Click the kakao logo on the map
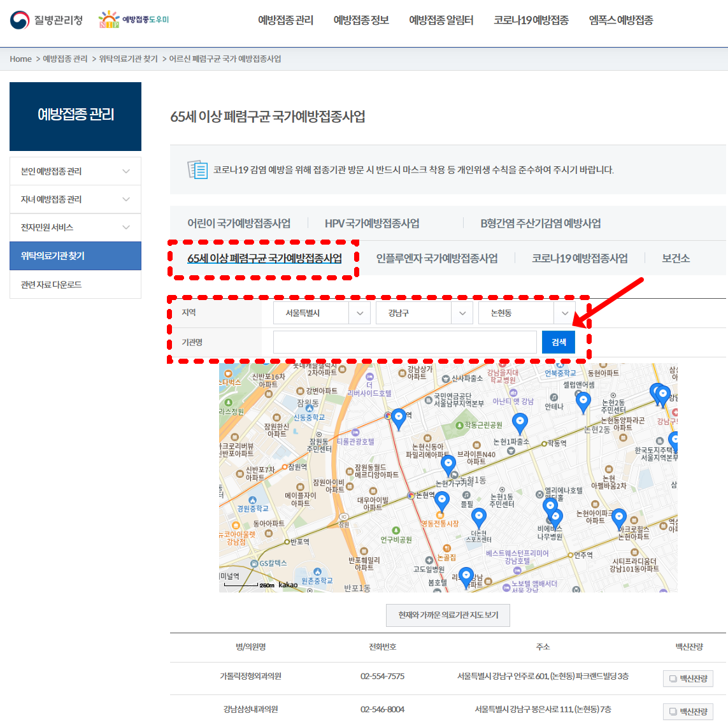728x725 pixels. point(288,584)
